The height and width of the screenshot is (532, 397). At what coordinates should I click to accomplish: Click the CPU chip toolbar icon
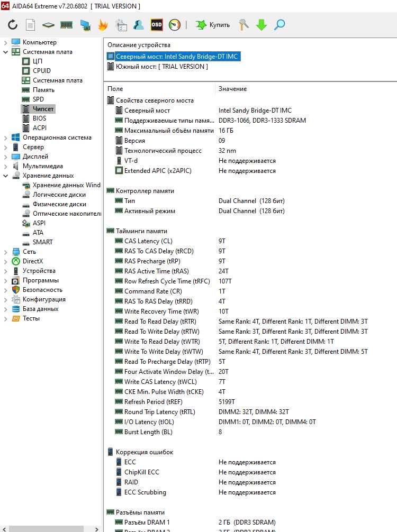point(48,25)
